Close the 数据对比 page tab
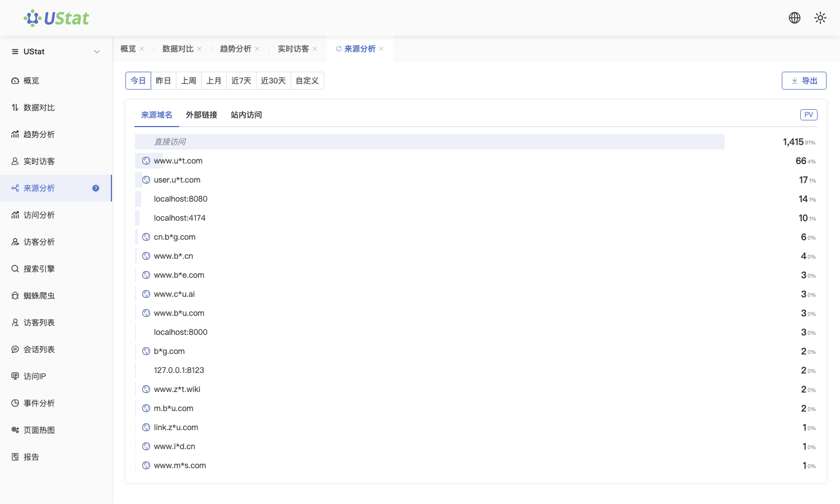This screenshot has width=840, height=504. [x=199, y=49]
